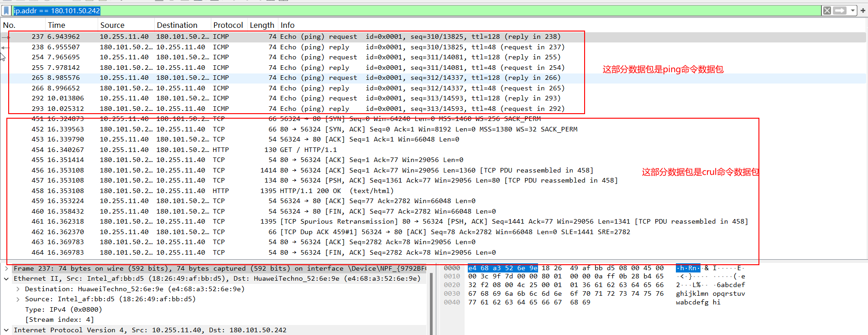868x335 pixels.
Task: Select packet 265 ping request seq=312
Action: [x=433, y=78]
